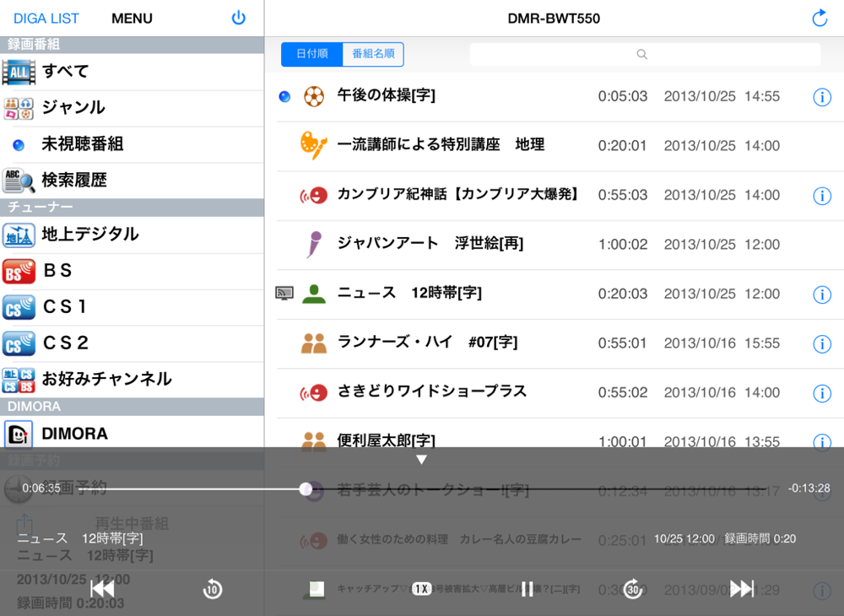Viewport: 844px width, 616px height.
Task: Open the DIMORA menu item
Action: (132, 433)
